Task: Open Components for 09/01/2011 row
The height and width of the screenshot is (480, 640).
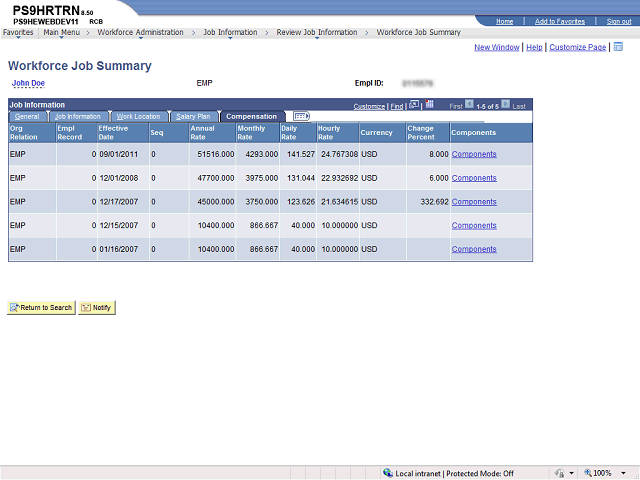Action: point(474,154)
